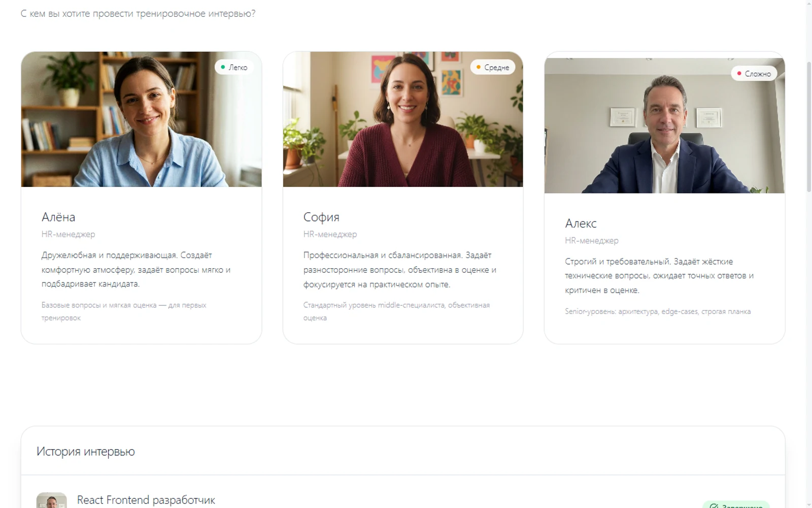Click the green Легко difficulty badge
The width and height of the screenshot is (812, 508).
coord(234,67)
